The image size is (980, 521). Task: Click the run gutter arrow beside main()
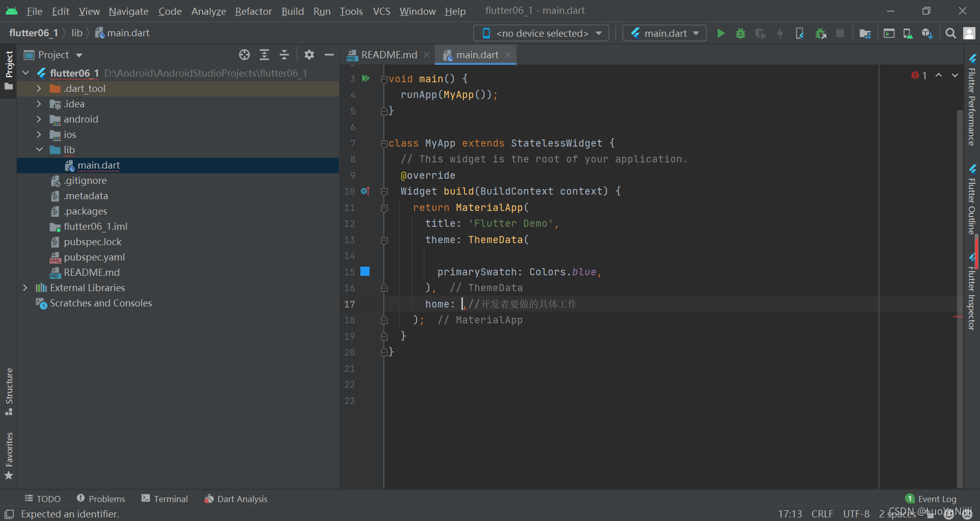pos(365,78)
